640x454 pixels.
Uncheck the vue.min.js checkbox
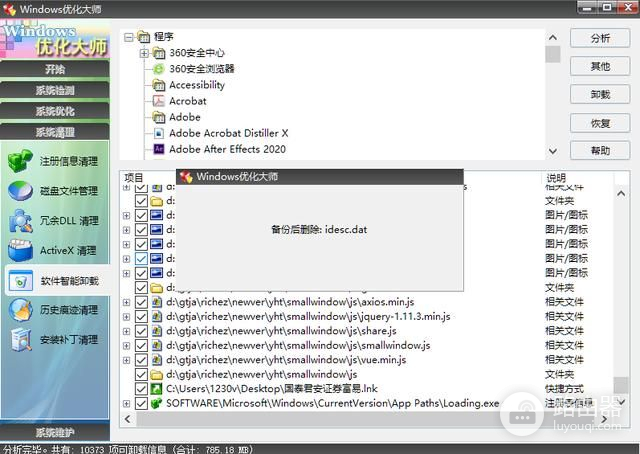[x=141, y=360]
